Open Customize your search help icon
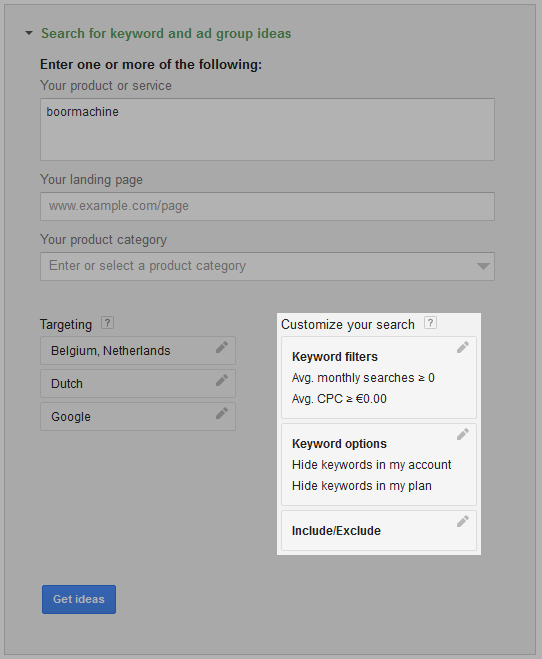This screenshot has height=659, width=542. pyautogui.click(x=430, y=323)
